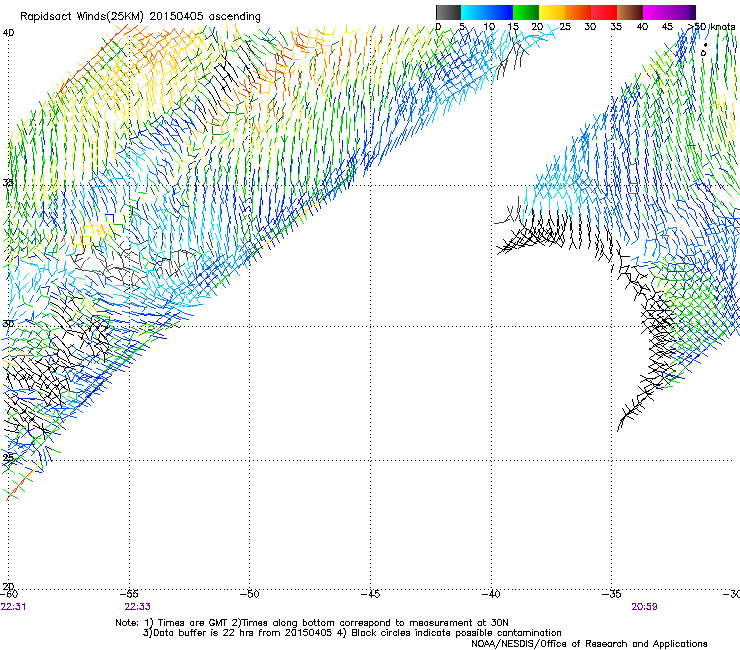The width and height of the screenshot is (740, 650).
Task: Pick the gray 0-5 knots legend swatch
Action: (x=448, y=12)
